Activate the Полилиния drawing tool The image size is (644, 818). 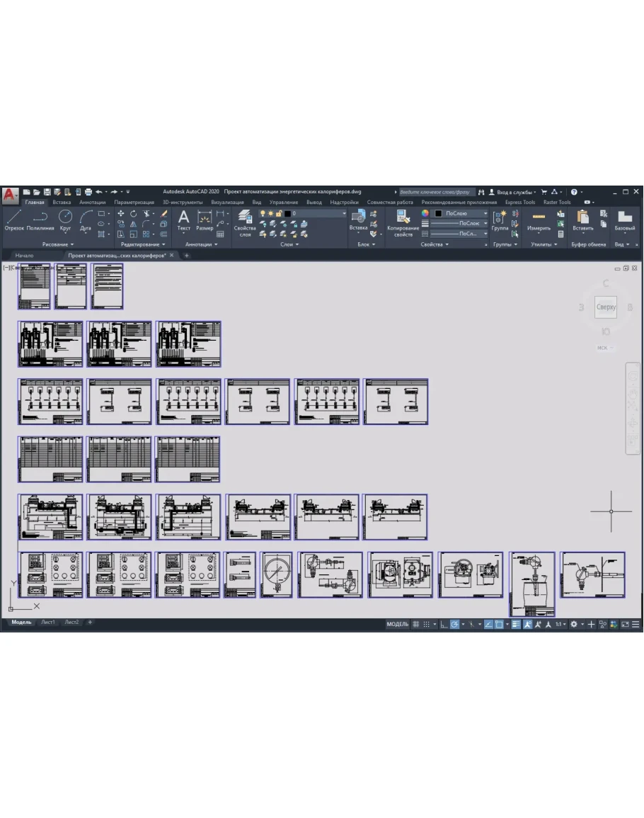tap(40, 220)
